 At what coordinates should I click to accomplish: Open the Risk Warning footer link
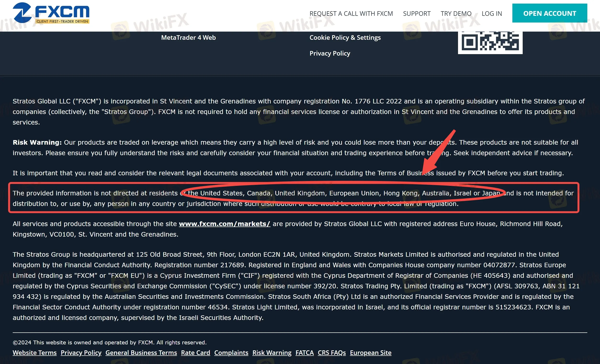[x=272, y=353]
